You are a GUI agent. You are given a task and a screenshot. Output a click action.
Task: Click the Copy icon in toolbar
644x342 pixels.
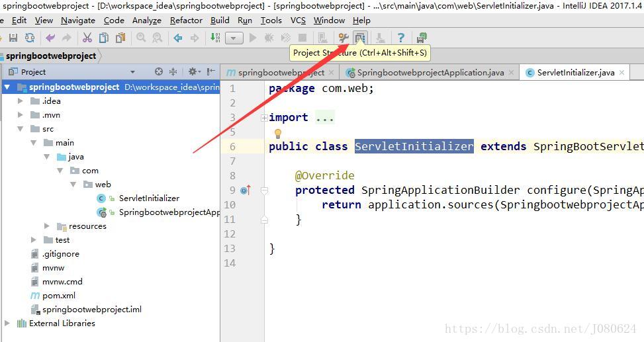pyautogui.click(x=103, y=38)
